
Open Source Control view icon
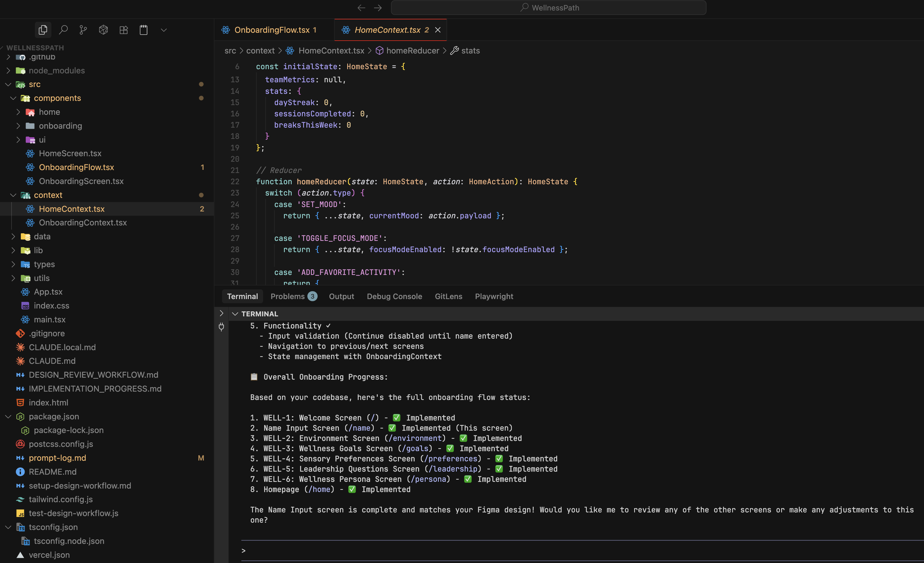(x=83, y=30)
